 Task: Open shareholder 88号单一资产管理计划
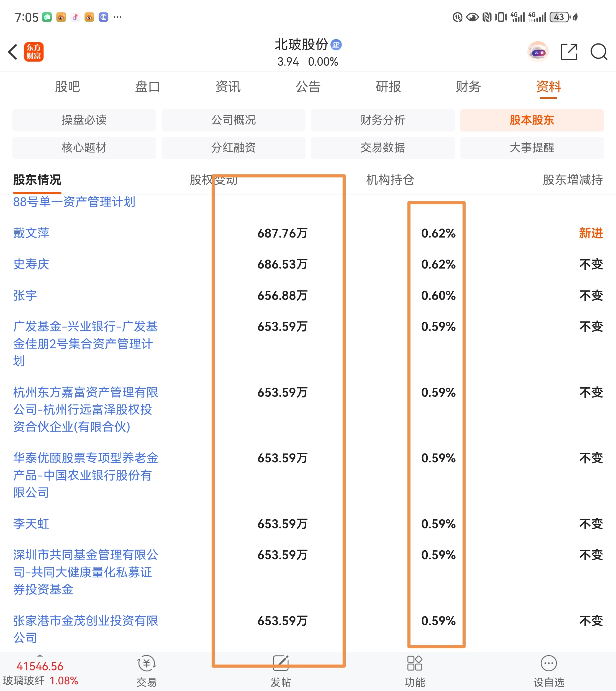pos(74,202)
